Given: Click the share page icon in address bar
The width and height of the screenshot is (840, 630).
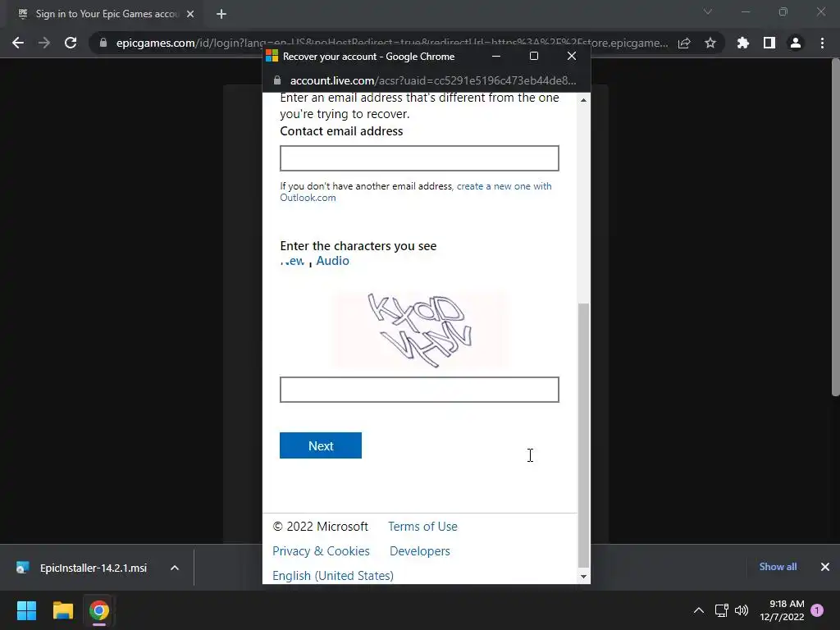Looking at the screenshot, I should click(x=684, y=43).
